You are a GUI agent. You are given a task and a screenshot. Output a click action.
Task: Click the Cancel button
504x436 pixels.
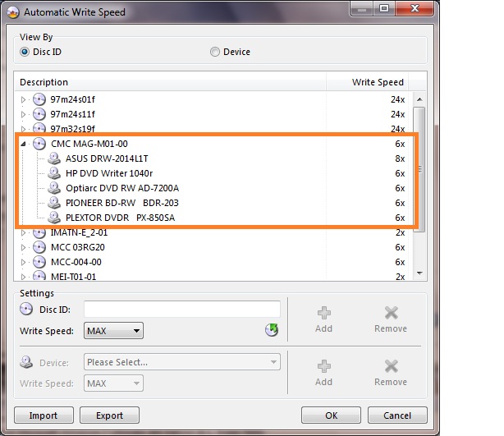[x=397, y=415]
